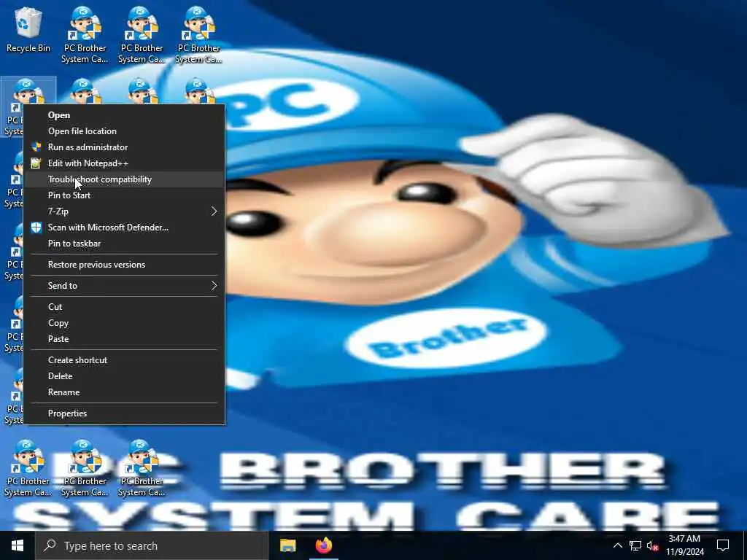The height and width of the screenshot is (560, 747).
Task: Expand the Send to submenu
Action: tap(124, 286)
